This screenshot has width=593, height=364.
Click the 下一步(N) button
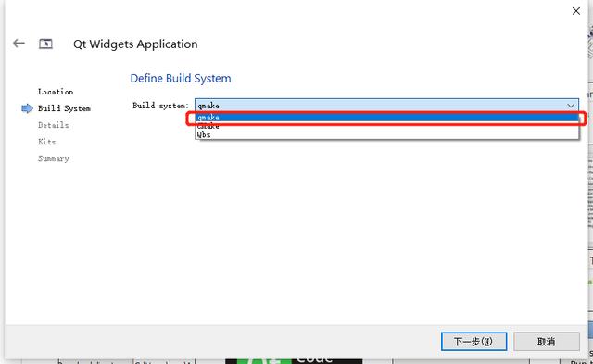coord(473,342)
